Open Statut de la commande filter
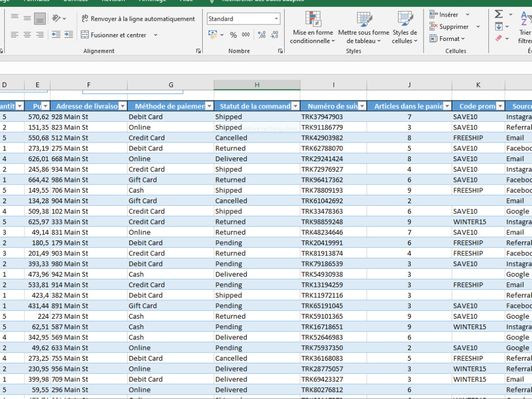 295,106
